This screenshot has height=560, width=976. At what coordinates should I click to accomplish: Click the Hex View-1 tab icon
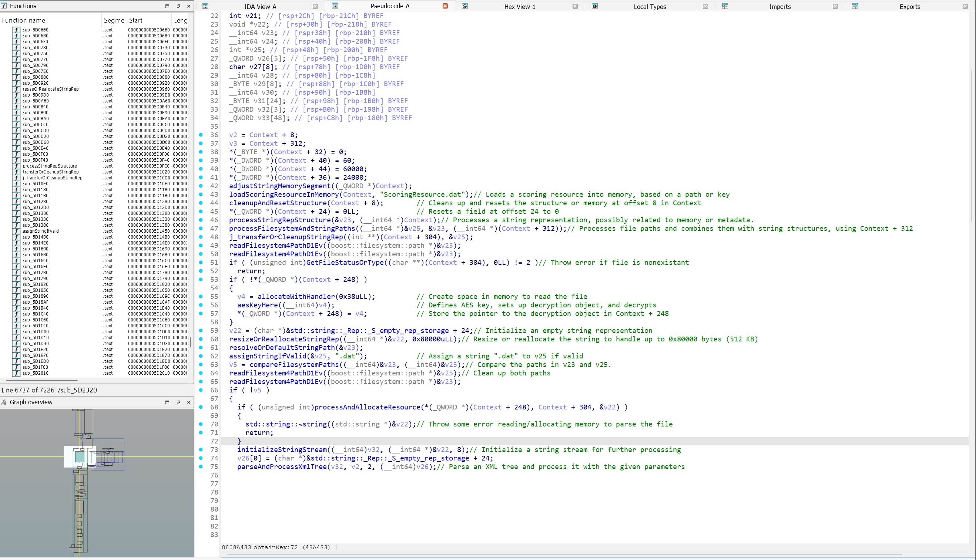click(465, 6)
